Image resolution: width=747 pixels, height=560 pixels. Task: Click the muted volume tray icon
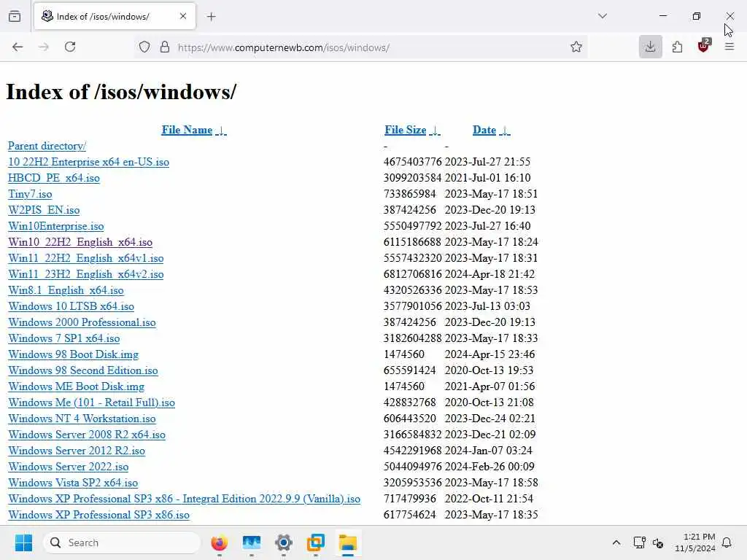pyautogui.click(x=658, y=542)
